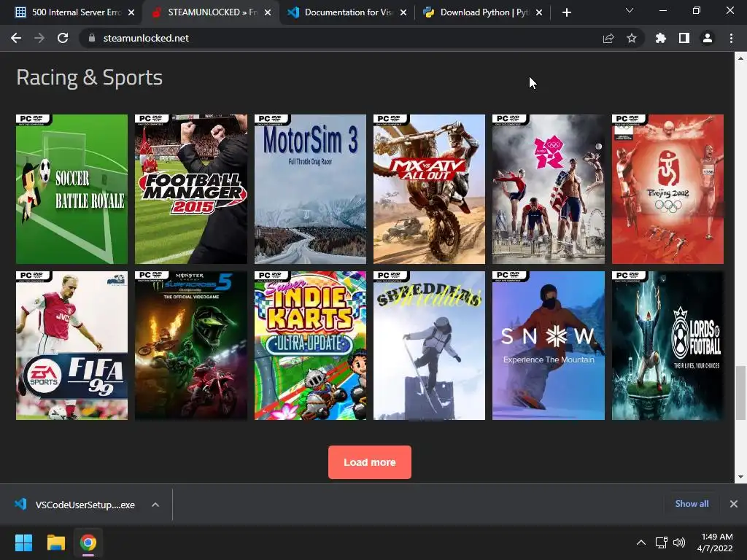Bookmark this page with star icon
Viewport: 747px width, 560px height.
[632, 38]
